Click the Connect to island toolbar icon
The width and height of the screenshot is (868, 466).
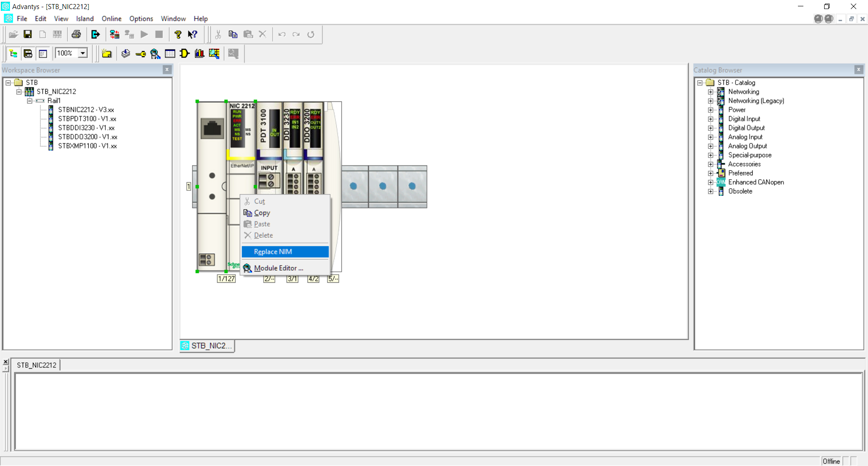click(x=115, y=34)
